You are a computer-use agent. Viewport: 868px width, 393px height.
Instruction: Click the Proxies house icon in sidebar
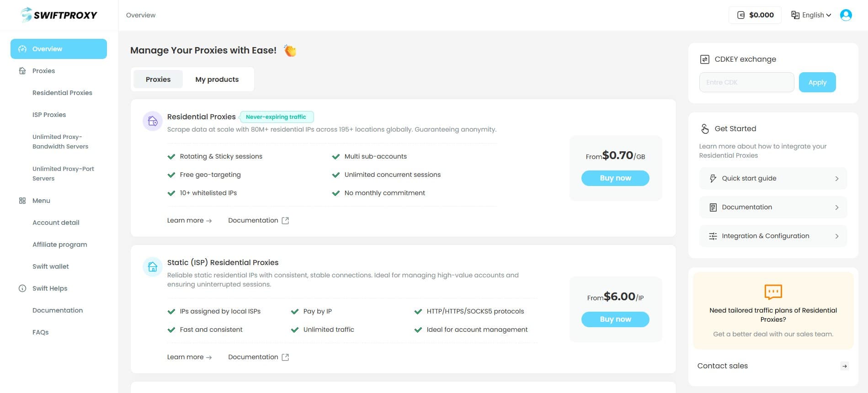tap(22, 71)
